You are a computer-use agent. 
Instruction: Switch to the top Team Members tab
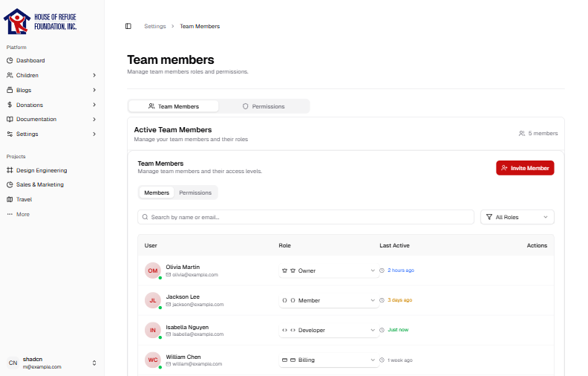pos(174,106)
